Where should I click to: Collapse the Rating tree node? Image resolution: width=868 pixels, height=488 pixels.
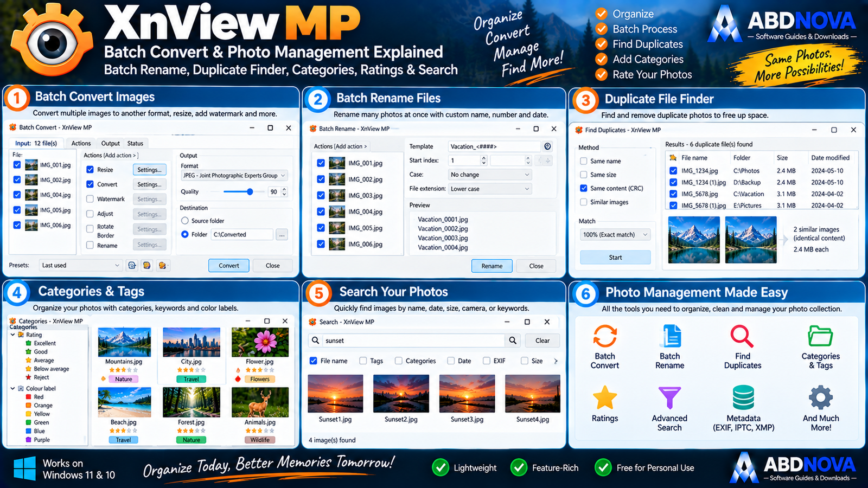click(13, 335)
